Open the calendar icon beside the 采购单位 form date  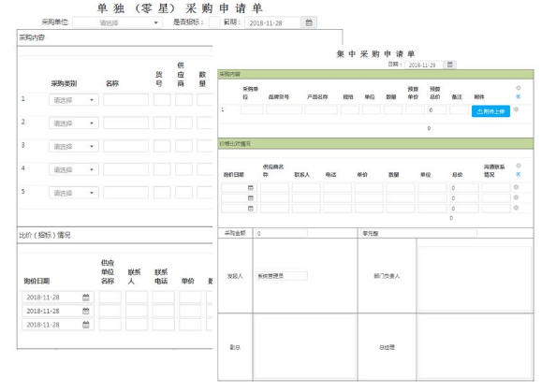309,22
